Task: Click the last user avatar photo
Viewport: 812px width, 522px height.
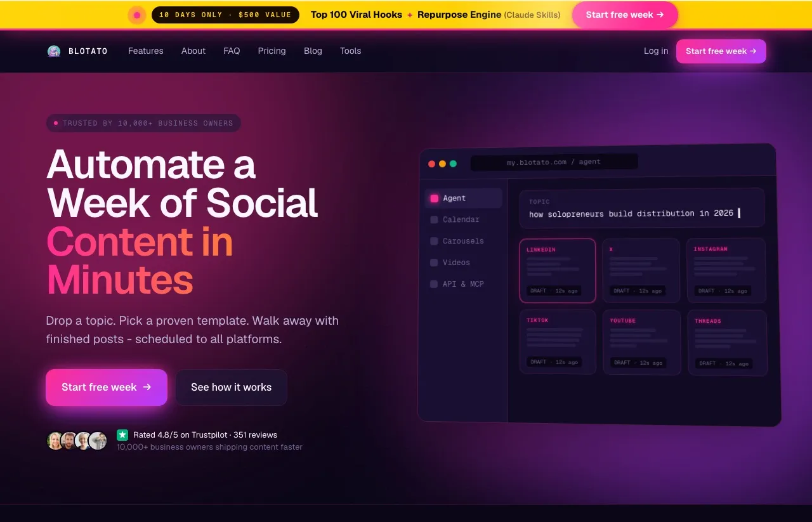Action: pos(98,440)
